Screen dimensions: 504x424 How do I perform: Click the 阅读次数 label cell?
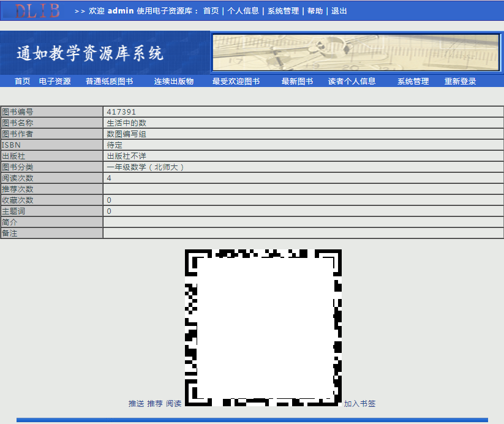pos(51,178)
